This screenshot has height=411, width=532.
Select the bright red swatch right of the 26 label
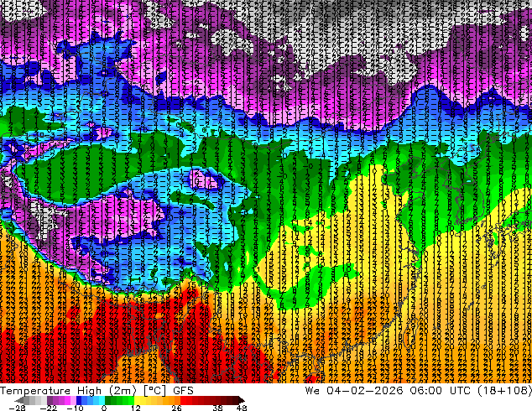click(183, 400)
